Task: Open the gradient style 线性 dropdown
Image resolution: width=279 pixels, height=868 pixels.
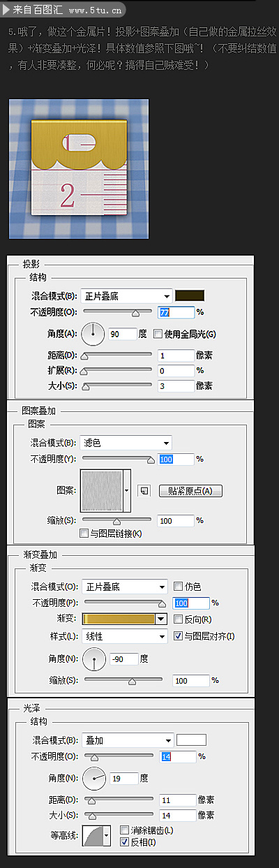Action: point(125,636)
